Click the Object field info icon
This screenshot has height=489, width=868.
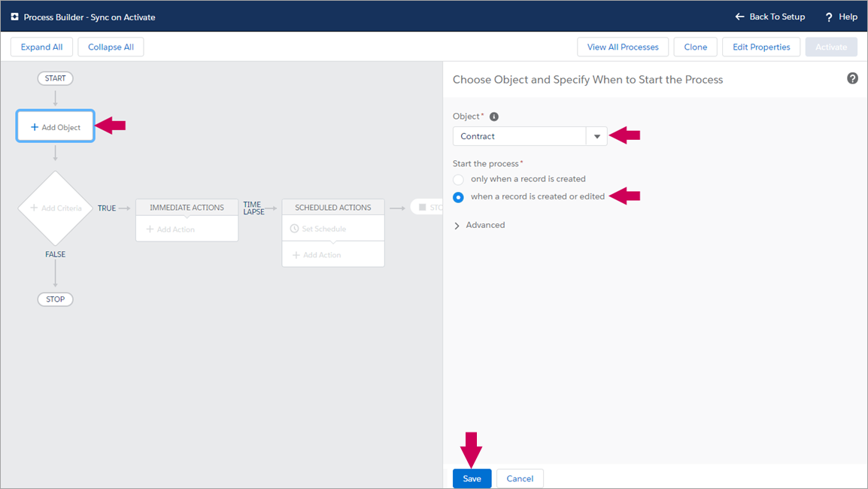[494, 117]
